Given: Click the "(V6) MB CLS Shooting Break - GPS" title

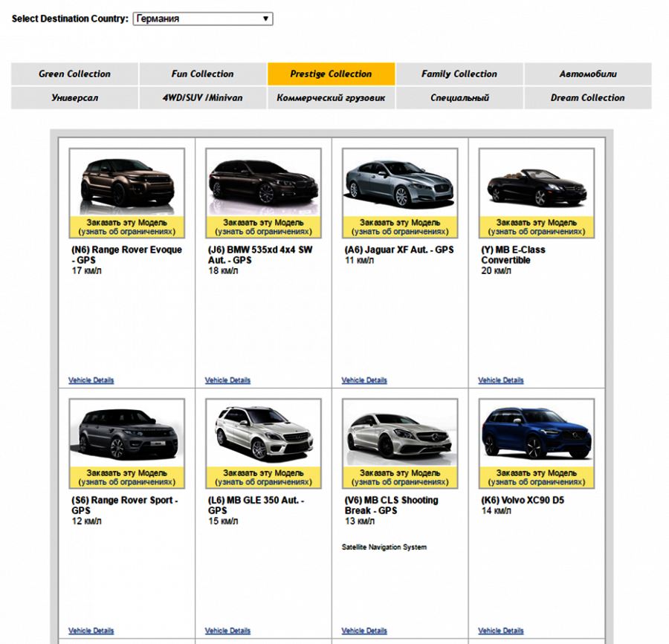Looking at the screenshot, I should [x=391, y=506].
